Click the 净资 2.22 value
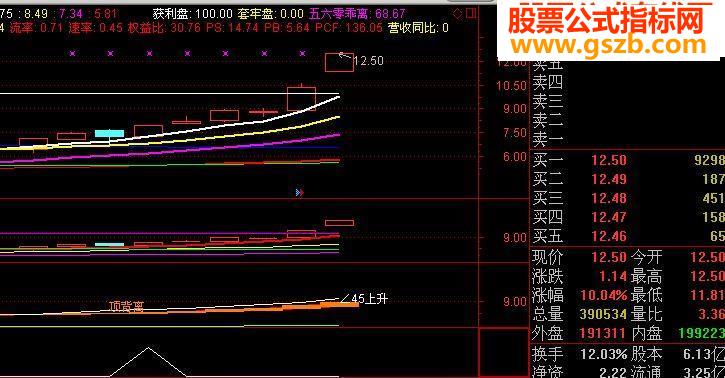Image resolution: width=725 pixels, height=378 pixels. point(613,372)
